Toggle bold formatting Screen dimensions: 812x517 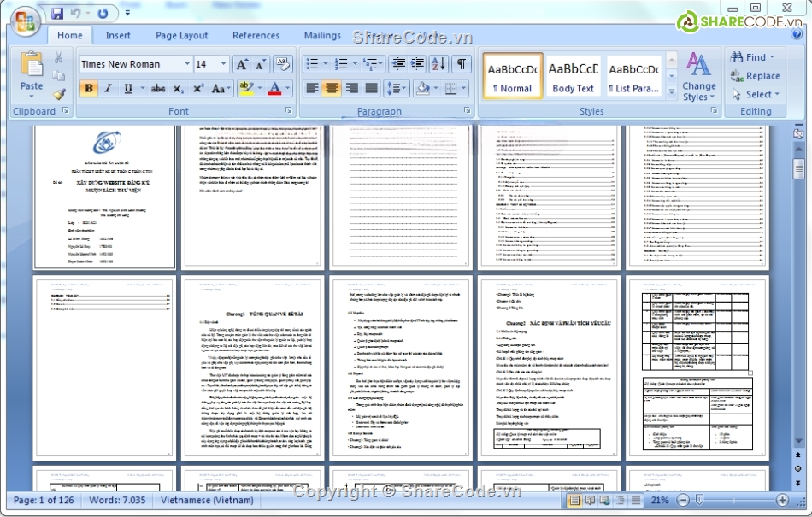(89, 88)
